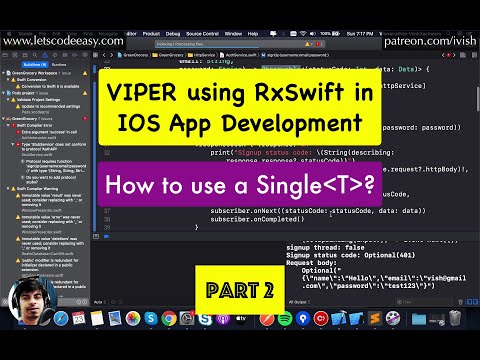Open the Debug menu
The width and height of the screenshot is (480, 360).
[173, 34]
